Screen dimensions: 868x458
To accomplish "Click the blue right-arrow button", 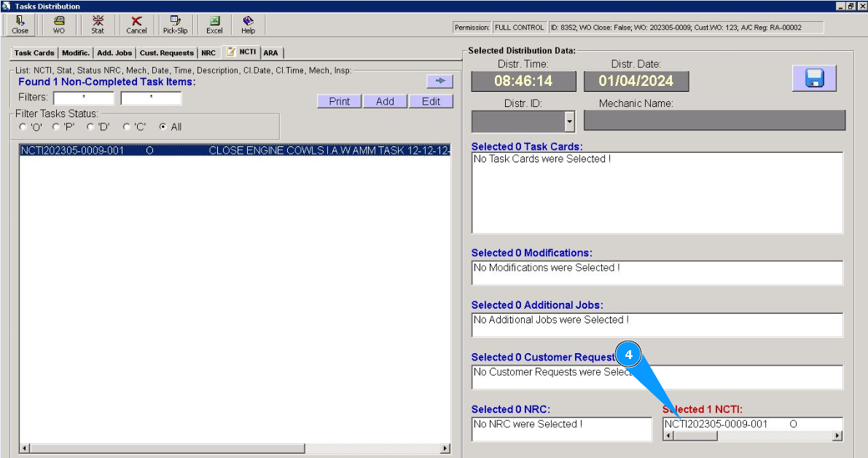I will (440, 81).
